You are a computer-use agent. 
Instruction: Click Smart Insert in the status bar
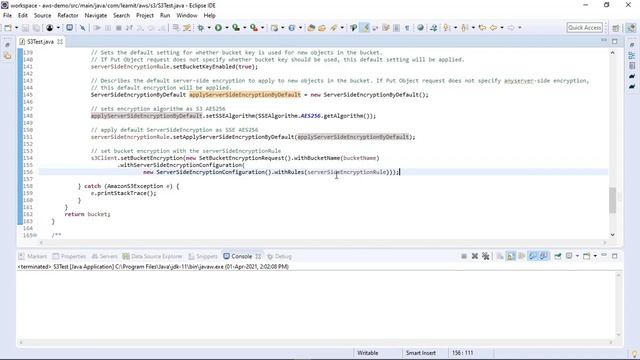point(420,353)
